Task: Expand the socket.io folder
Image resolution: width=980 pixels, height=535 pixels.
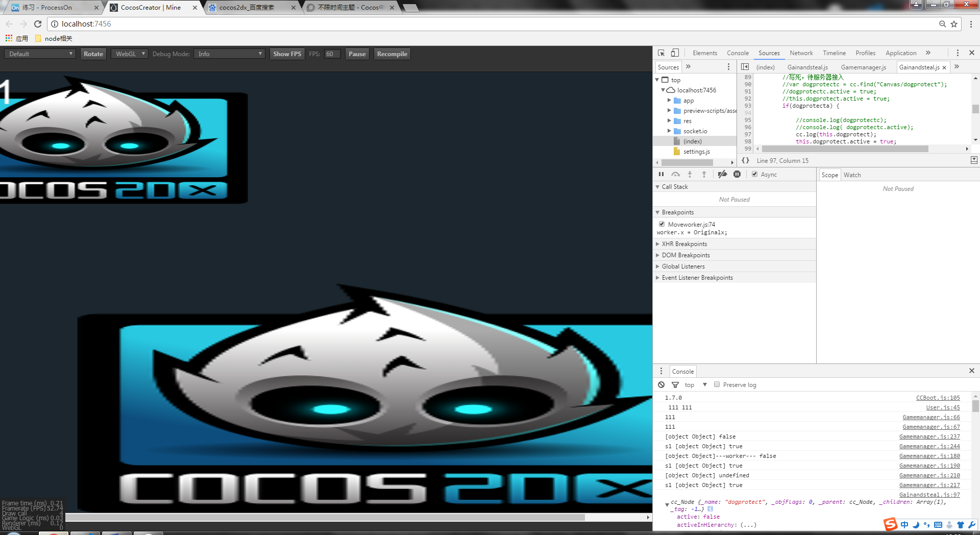Action: point(669,131)
